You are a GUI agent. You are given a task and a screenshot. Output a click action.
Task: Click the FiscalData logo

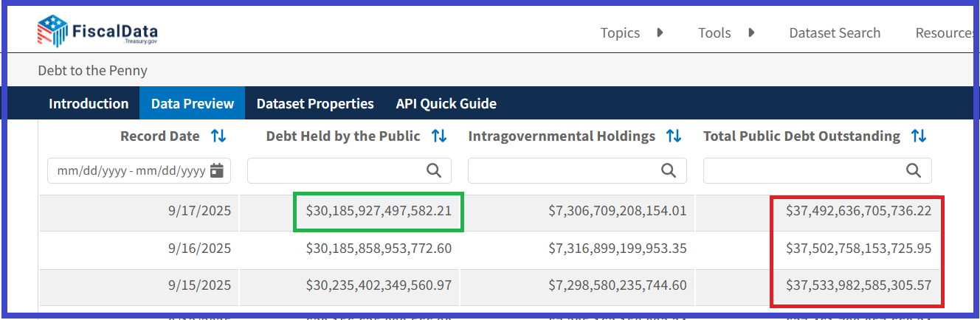click(97, 32)
